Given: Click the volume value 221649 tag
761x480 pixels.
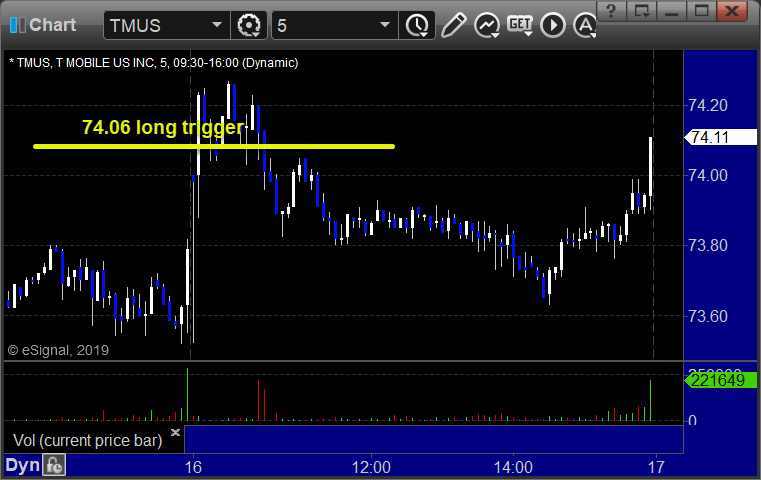Looking at the screenshot, I should tap(721, 380).
